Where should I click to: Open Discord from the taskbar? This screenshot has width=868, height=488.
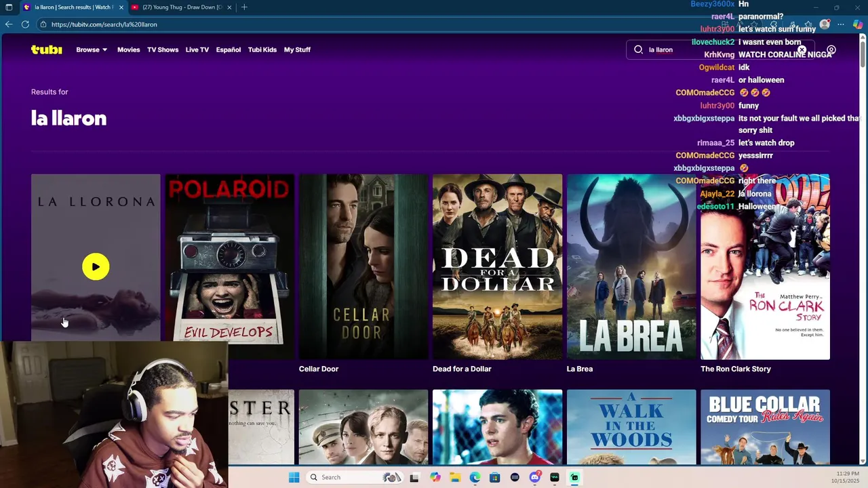[x=535, y=477]
